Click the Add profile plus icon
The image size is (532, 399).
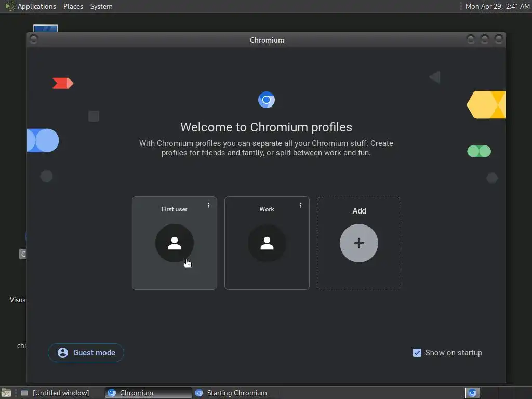359,243
